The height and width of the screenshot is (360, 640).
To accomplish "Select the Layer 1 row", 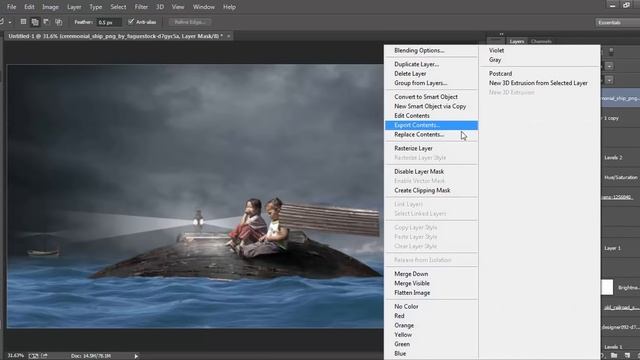I will [x=620, y=248].
